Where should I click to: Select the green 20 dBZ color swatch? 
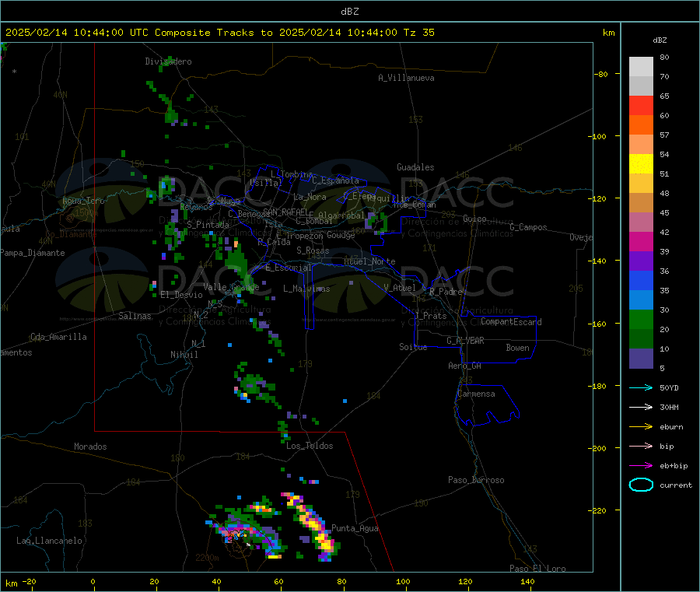tap(641, 319)
